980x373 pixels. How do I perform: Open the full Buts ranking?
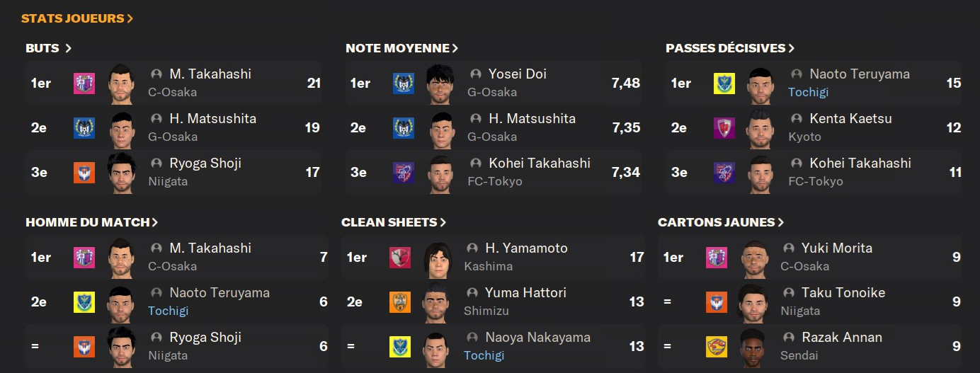[x=49, y=48]
